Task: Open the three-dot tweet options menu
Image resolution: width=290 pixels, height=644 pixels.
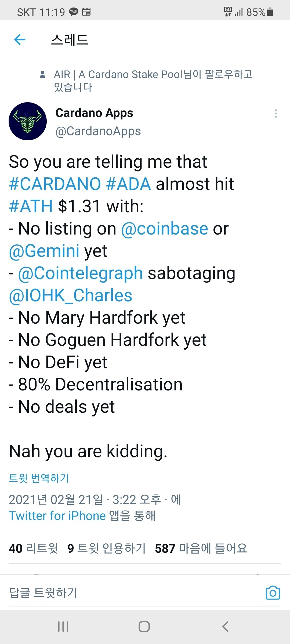Action: coord(275,114)
